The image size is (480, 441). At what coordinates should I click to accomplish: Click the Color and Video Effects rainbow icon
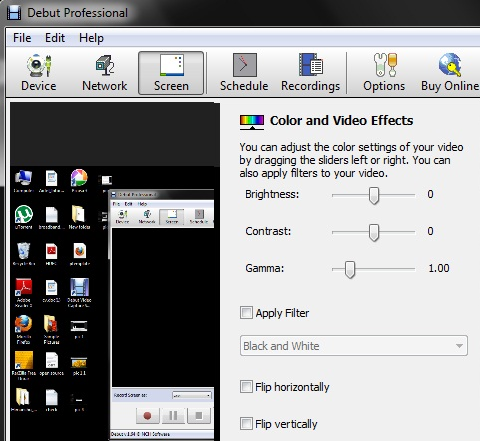coord(252,122)
